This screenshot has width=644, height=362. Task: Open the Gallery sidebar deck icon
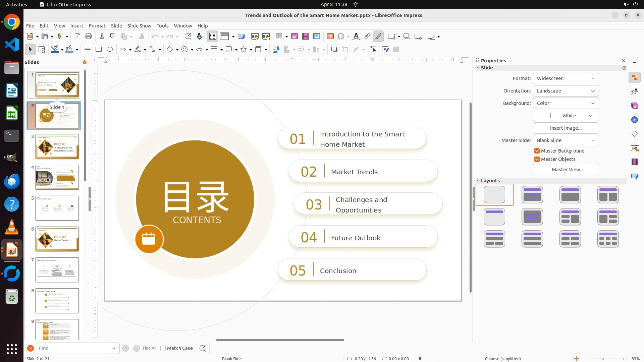click(x=634, y=106)
